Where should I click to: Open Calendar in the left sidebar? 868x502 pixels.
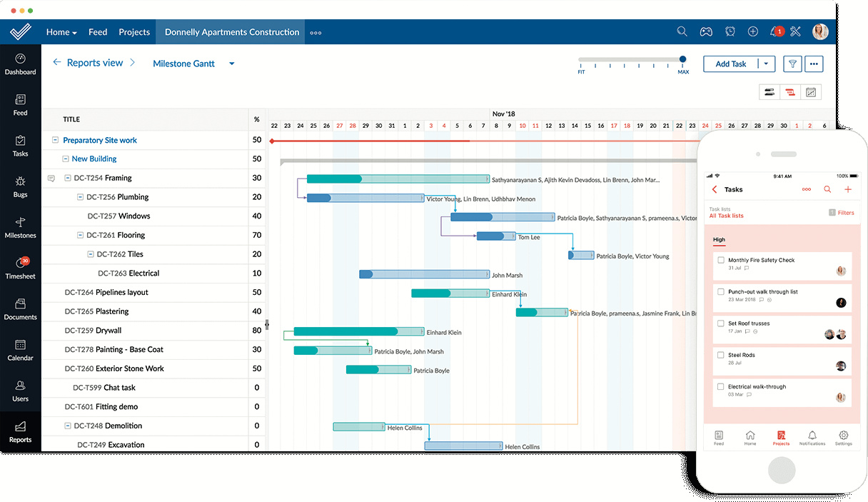click(20, 351)
